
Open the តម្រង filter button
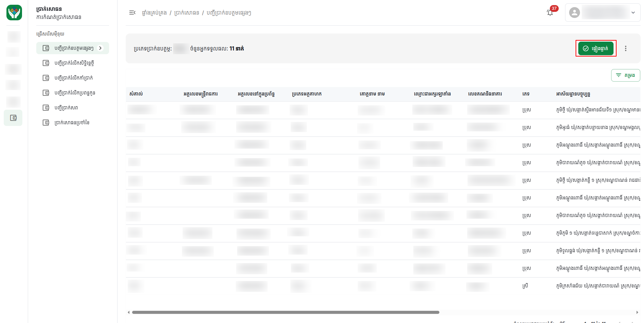click(x=625, y=75)
